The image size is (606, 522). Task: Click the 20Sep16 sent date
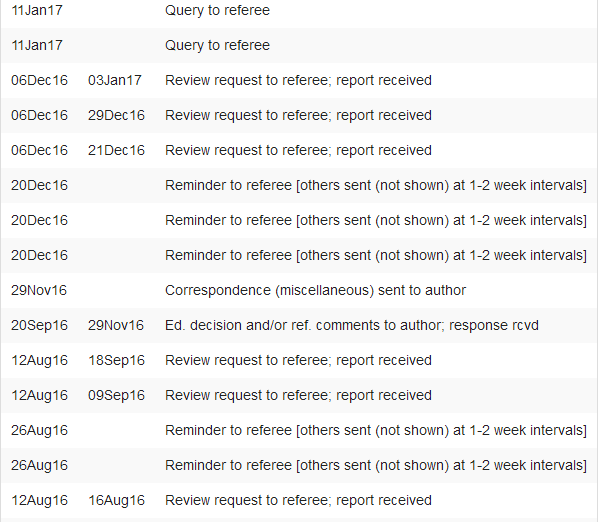(x=39, y=325)
